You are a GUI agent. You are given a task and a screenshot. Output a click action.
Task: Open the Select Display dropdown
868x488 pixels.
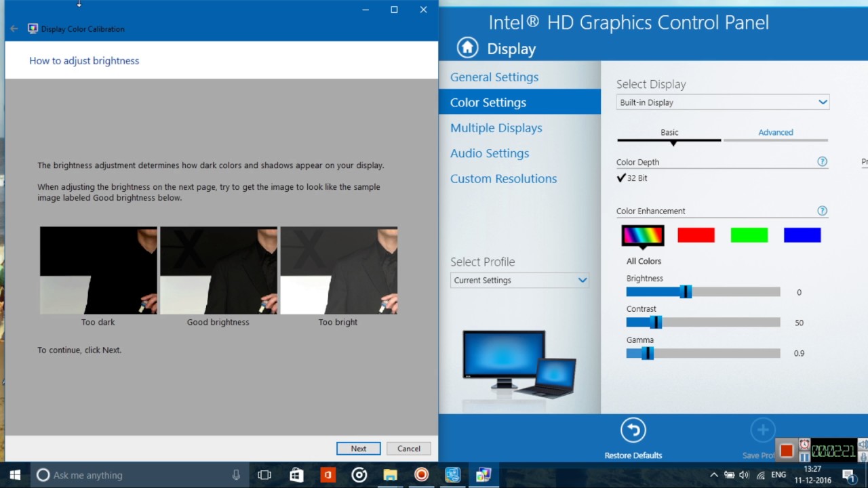(723, 102)
